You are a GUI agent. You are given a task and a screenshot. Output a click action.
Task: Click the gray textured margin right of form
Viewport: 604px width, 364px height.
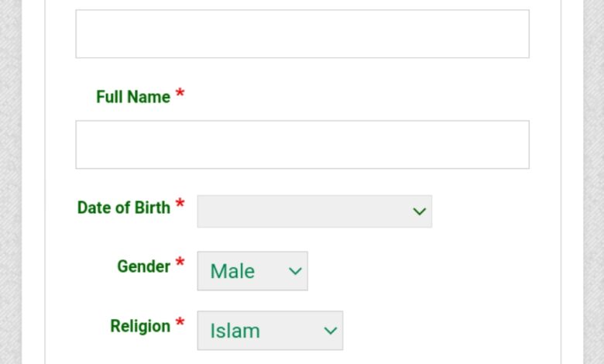pyautogui.click(x=594, y=182)
